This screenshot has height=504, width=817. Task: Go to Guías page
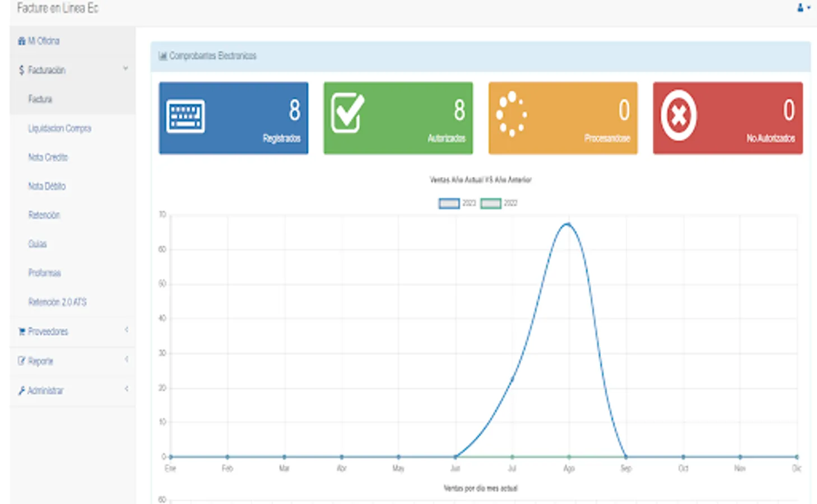pyautogui.click(x=38, y=244)
